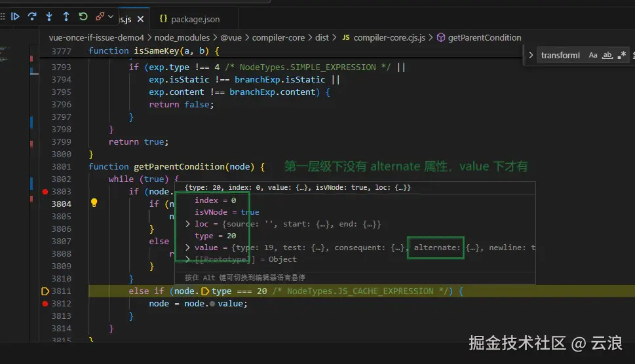Click 'index = 0' in debug hover
635x364 pixels.
point(215,200)
